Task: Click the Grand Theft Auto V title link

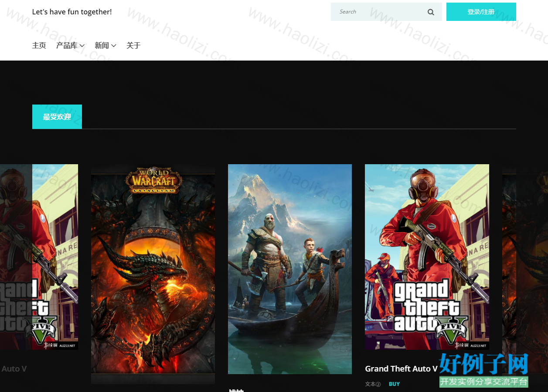Action: pyautogui.click(x=401, y=368)
